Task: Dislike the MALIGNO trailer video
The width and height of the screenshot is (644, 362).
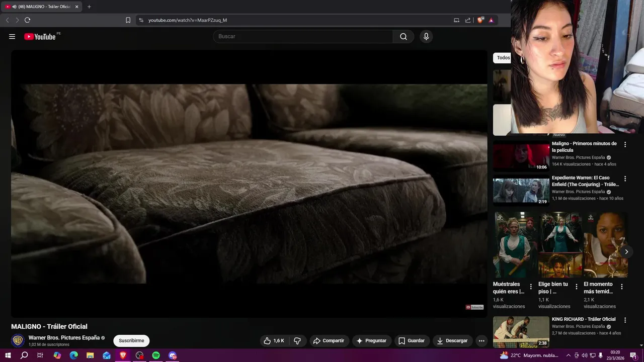Action: (x=297, y=340)
